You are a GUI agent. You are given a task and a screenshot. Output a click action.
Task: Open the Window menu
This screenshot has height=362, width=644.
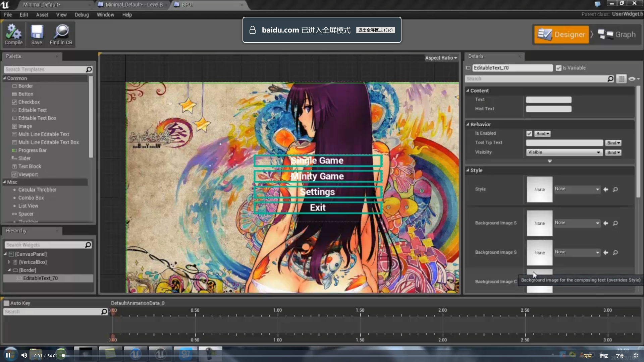(x=105, y=15)
